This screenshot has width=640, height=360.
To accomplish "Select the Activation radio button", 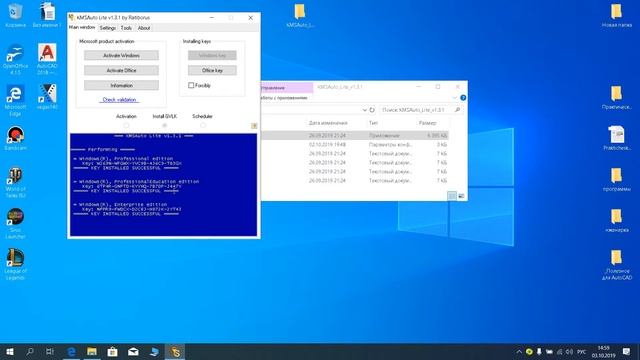I will click(126, 125).
